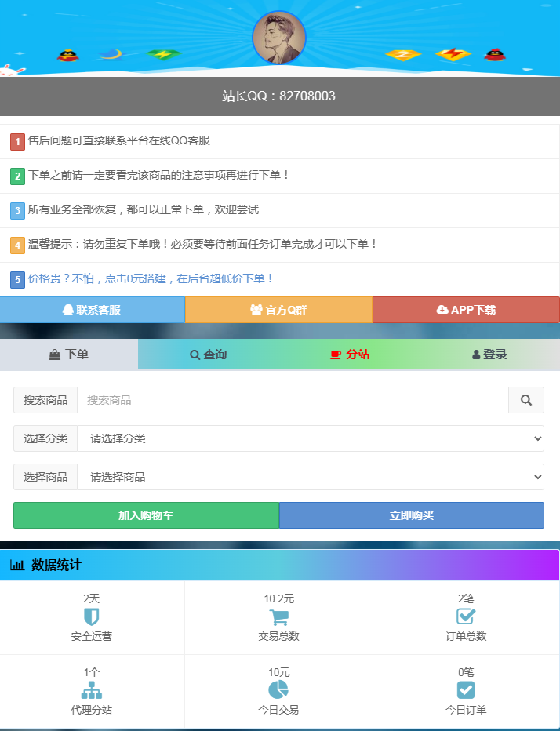Click the round avatar portrait at top
560x731 pixels.
point(279,38)
